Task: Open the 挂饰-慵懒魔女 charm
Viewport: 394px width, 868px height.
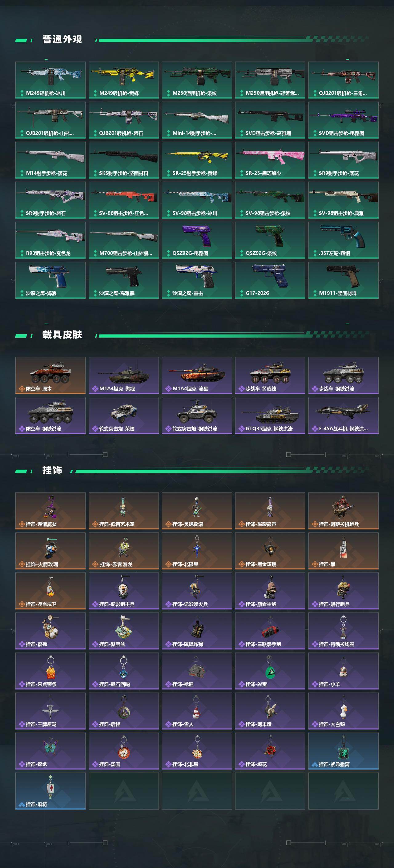Action: pos(50,511)
